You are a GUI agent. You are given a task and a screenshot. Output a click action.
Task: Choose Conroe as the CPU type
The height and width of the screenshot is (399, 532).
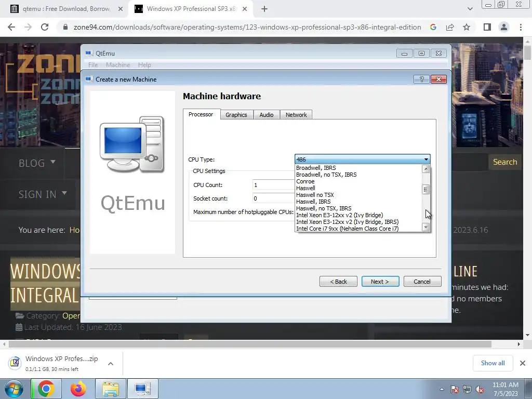click(x=358, y=181)
